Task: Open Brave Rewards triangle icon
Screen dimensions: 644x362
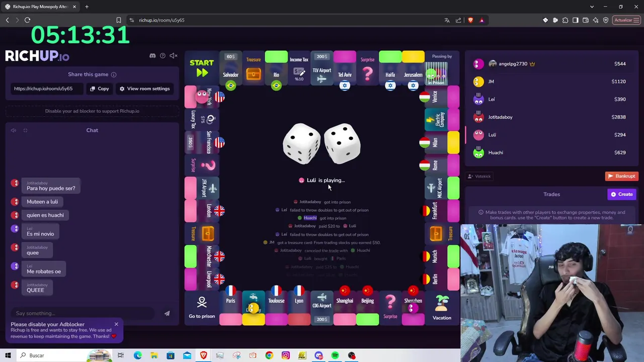Action: coord(482,20)
